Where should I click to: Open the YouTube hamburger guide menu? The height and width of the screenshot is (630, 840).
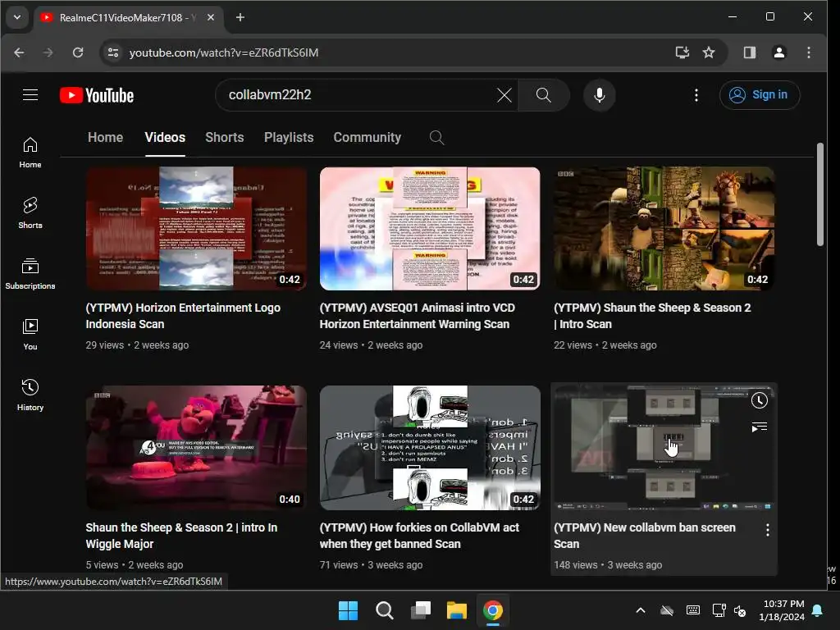[x=30, y=95]
